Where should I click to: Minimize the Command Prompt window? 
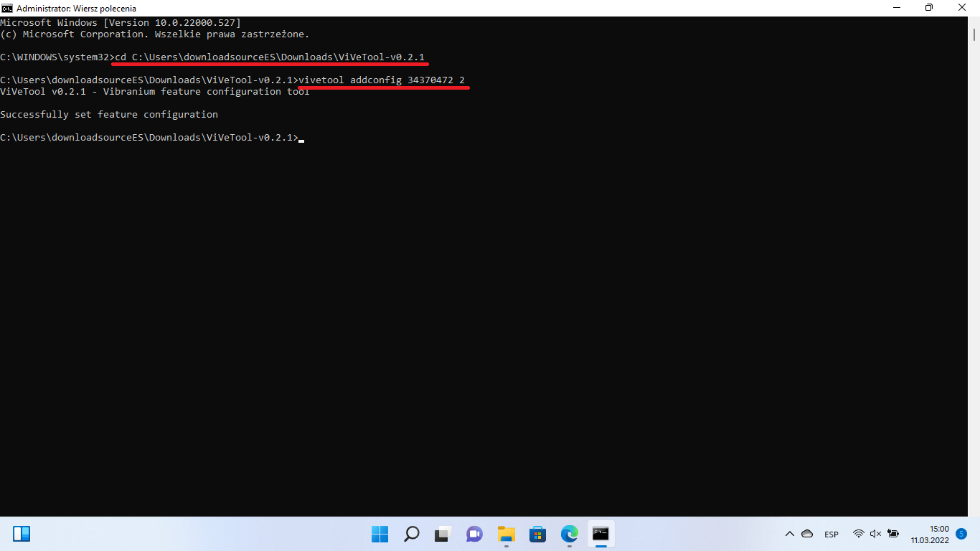[x=896, y=8]
